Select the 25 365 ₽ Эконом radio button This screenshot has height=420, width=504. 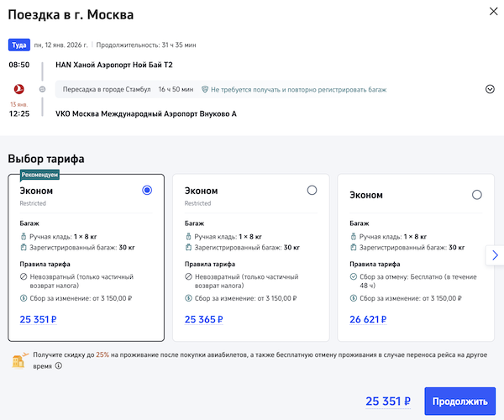[312, 191]
